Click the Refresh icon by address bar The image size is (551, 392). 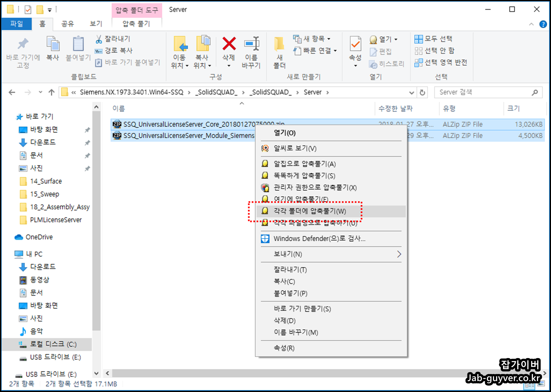(422, 92)
